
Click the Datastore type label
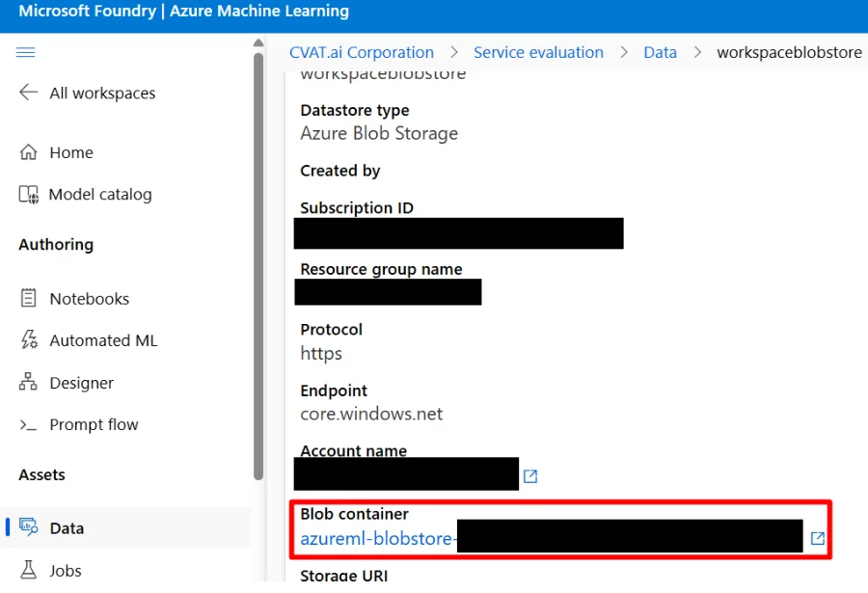[x=354, y=110]
